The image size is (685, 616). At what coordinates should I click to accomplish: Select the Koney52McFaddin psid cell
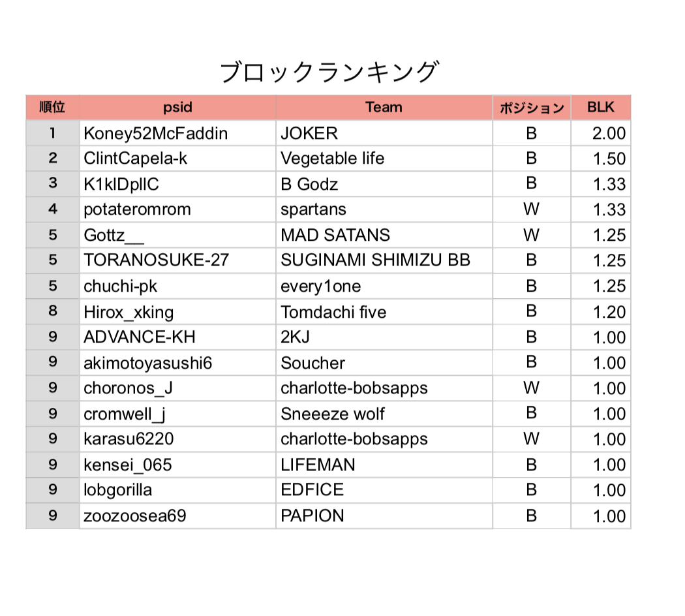156,134
